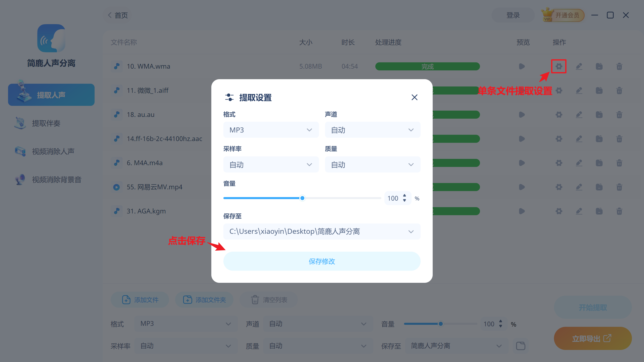Click the 添加文件 add file icon
The width and height of the screenshot is (644, 362).
point(126,300)
